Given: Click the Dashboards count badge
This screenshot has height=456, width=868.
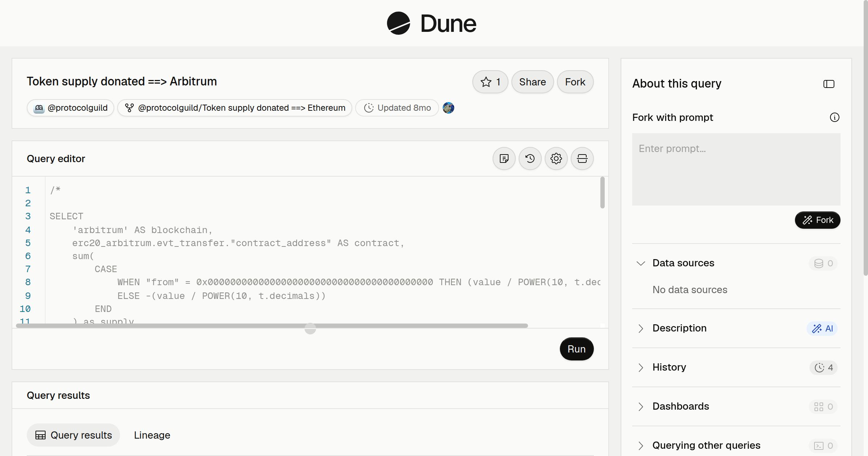Looking at the screenshot, I should (x=823, y=406).
